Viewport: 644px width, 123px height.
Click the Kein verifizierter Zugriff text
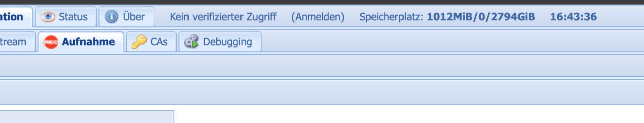click(x=223, y=17)
